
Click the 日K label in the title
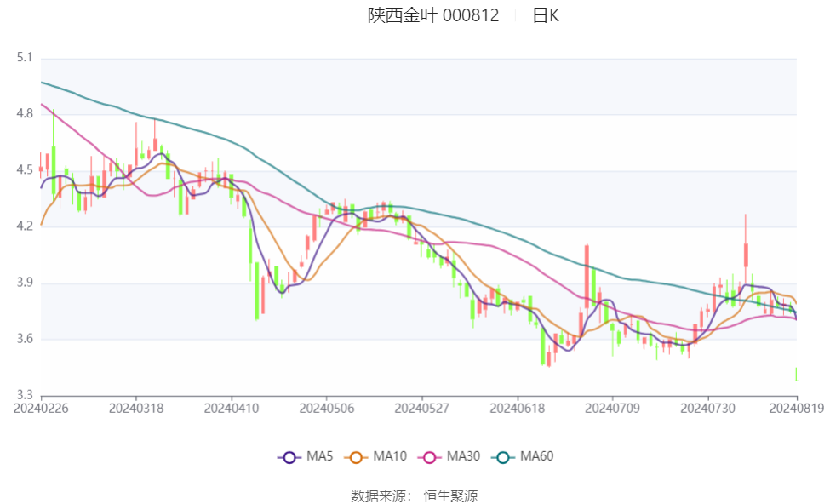click(x=546, y=15)
